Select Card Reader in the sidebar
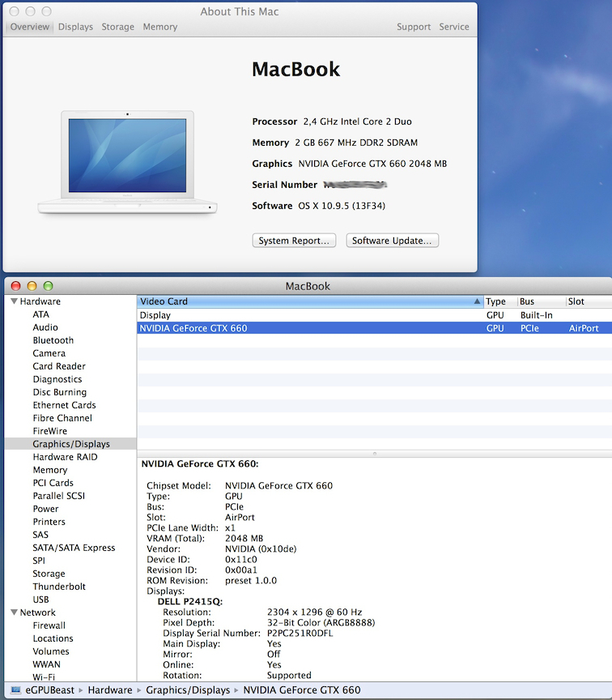Image resolution: width=612 pixels, height=700 pixels. click(x=59, y=366)
